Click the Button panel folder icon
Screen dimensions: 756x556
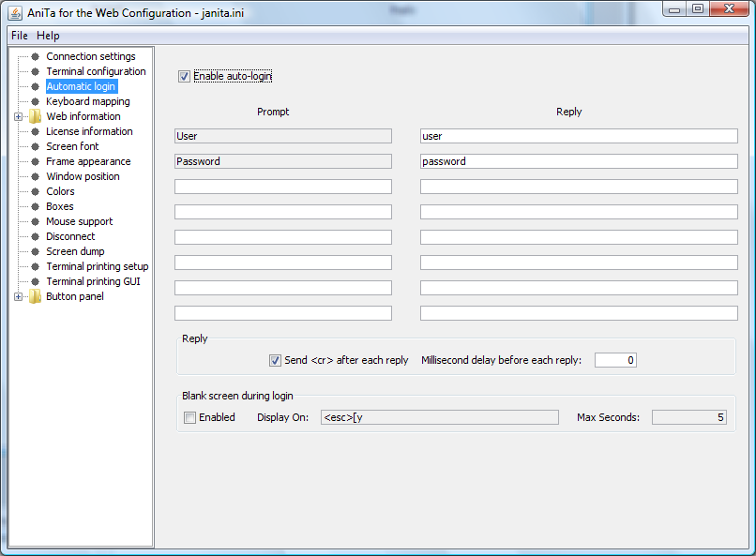35,297
